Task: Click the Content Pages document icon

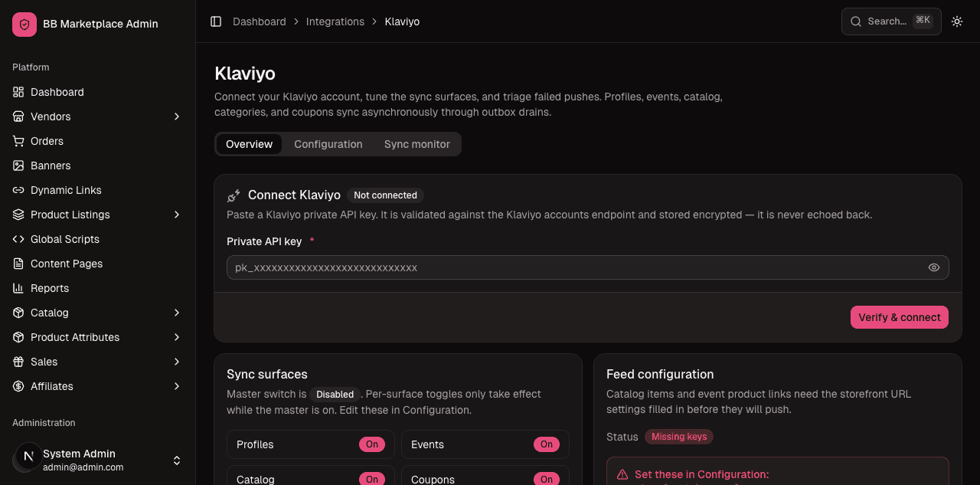Action: 18,264
